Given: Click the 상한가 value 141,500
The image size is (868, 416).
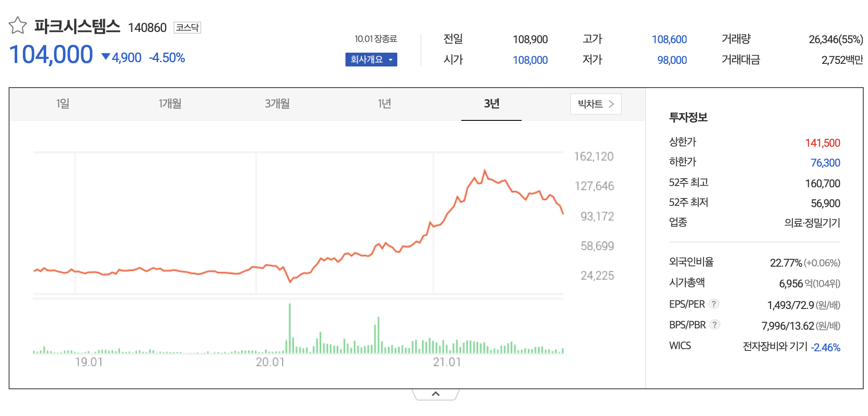Looking at the screenshot, I should (x=823, y=143).
